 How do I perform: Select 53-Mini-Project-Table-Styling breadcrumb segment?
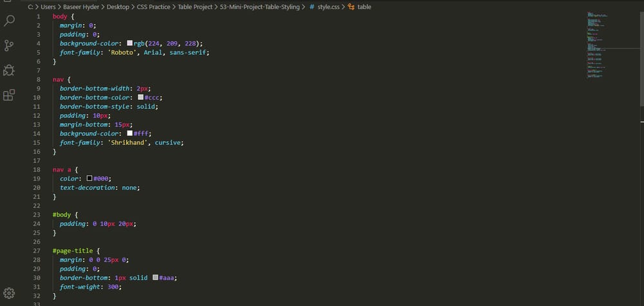tap(260, 7)
